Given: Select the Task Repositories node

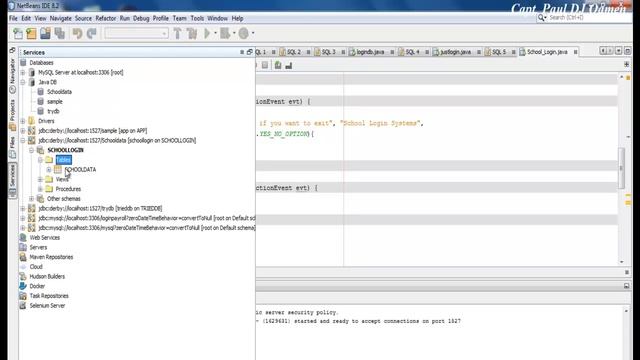Looking at the screenshot, I should click(49, 296).
